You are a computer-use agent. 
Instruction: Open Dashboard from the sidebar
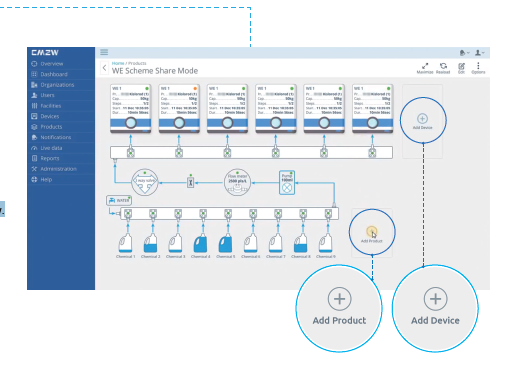(x=49, y=74)
